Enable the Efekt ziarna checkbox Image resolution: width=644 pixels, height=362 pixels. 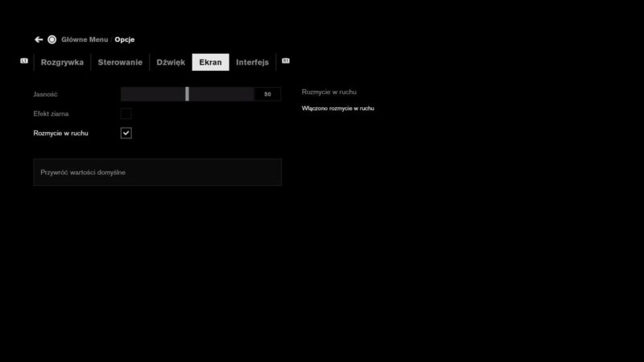tap(126, 113)
